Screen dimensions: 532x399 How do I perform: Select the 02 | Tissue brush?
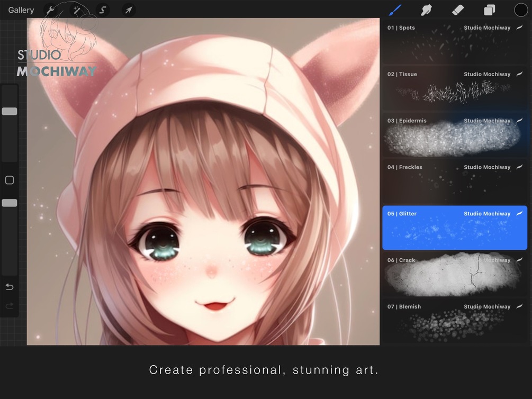coord(455,88)
